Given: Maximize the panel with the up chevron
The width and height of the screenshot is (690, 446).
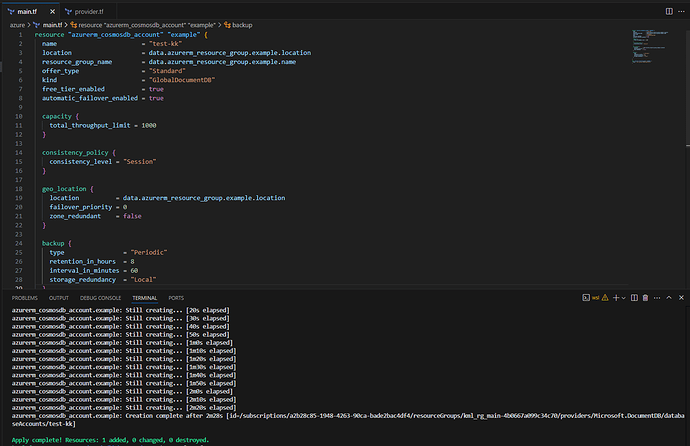Looking at the screenshot, I should [669, 298].
